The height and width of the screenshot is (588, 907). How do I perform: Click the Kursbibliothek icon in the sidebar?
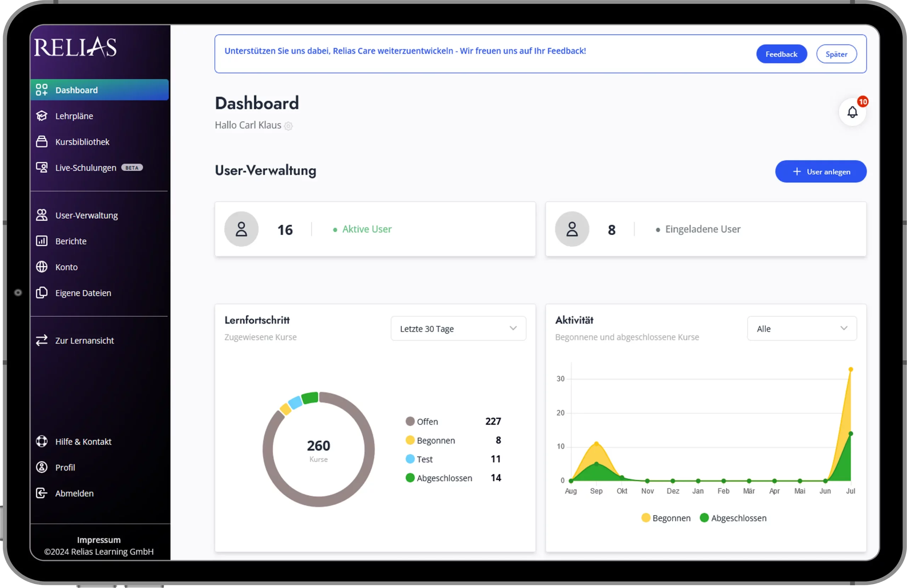41,142
